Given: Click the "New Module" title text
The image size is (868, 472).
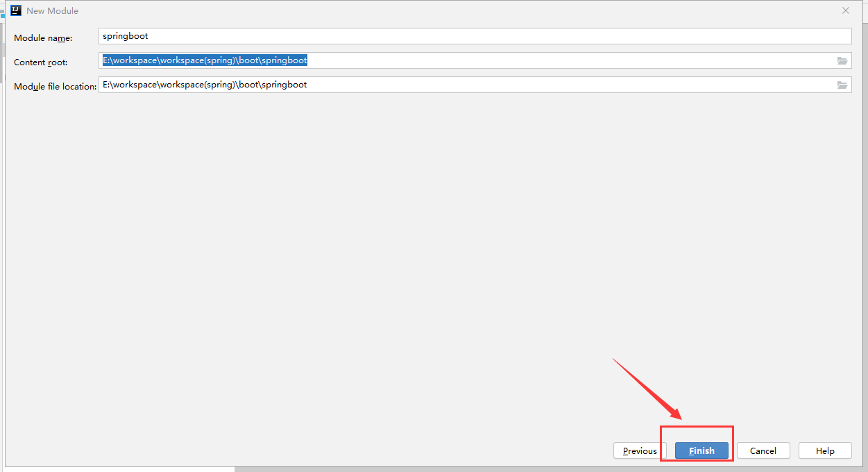Looking at the screenshot, I should point(52,11).
